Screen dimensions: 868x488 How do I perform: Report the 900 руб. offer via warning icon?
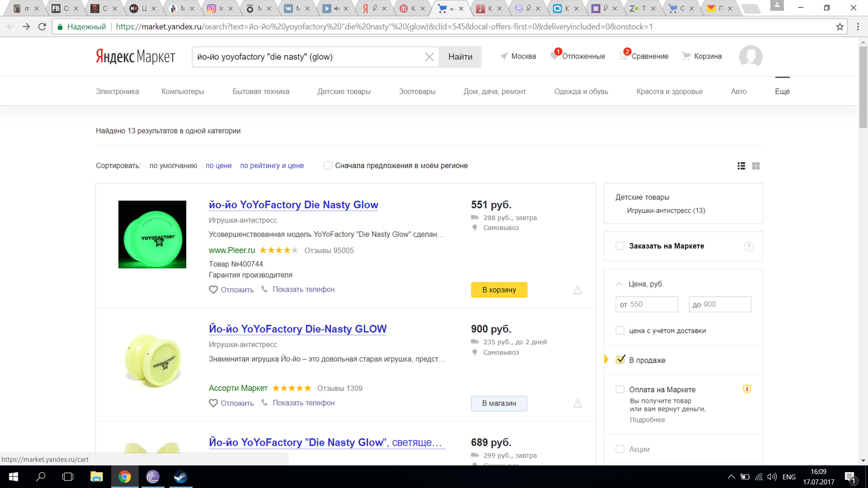(578, 403)
